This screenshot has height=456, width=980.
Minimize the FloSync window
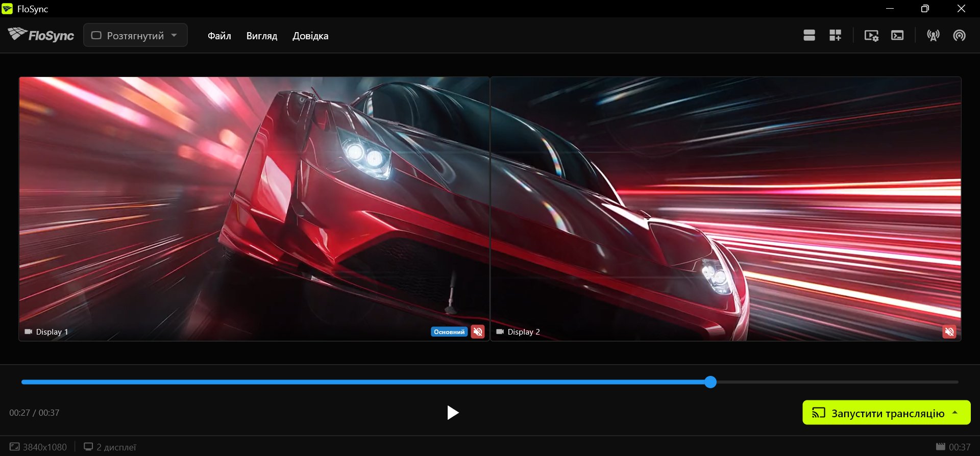(890, 9)
